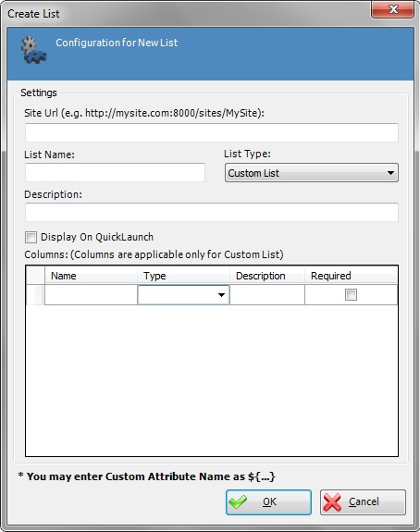Click into the List Name field
The width and height of the screenshot is (420, 532).
pyautogui.click(x=115, y=172)
